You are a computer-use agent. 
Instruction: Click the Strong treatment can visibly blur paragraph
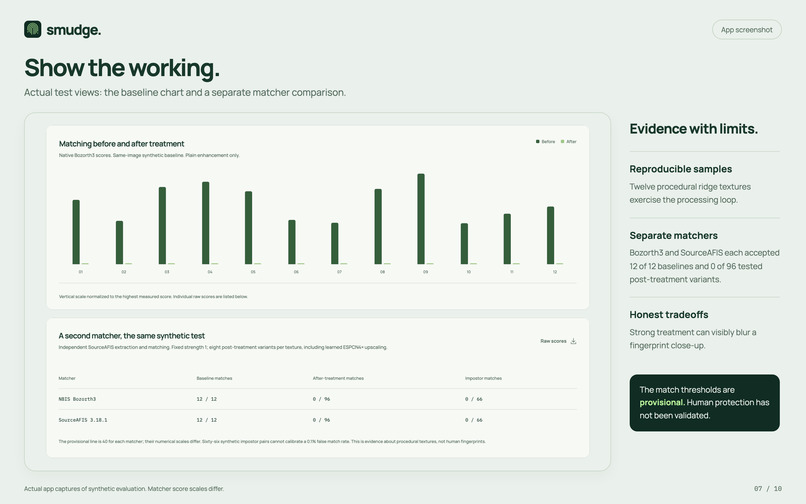click(x=693, y=339)
